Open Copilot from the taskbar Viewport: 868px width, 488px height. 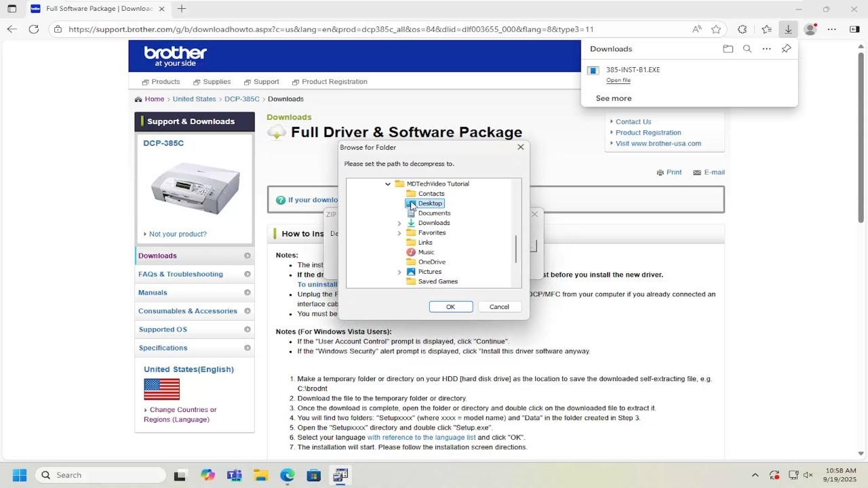(208, 475)
